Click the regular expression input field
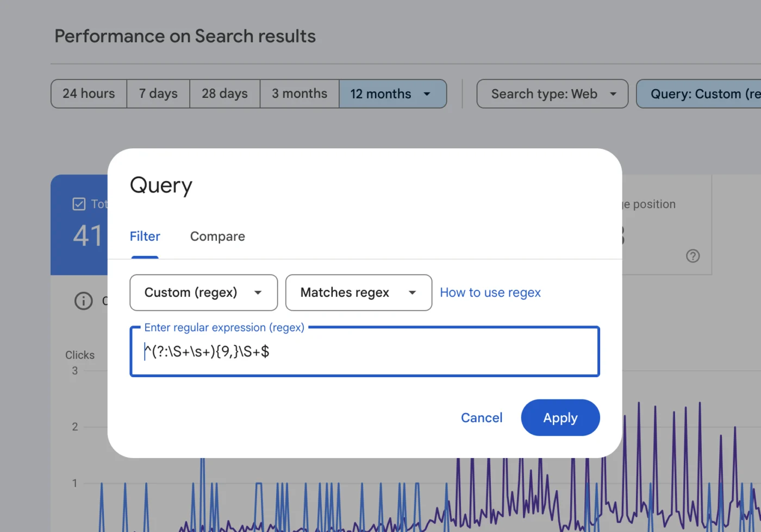The image size is (761, 532). coord(365,352)
